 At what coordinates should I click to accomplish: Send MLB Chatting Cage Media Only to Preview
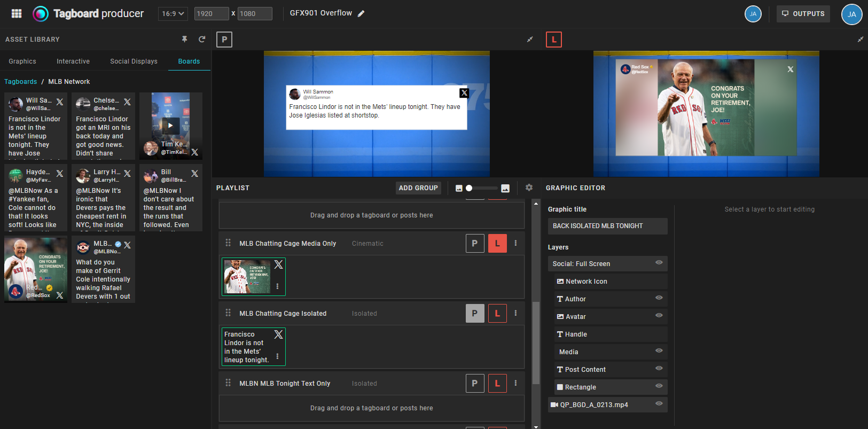coord(475,243)
